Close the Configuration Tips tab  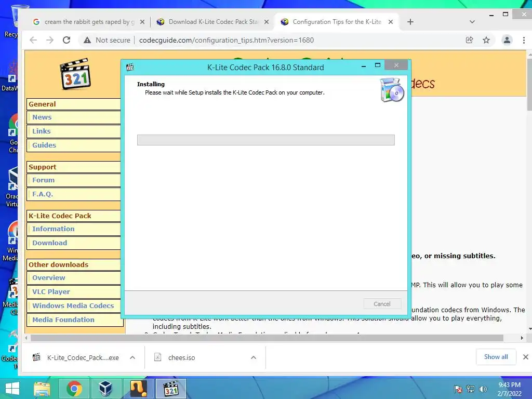point(391,22)
